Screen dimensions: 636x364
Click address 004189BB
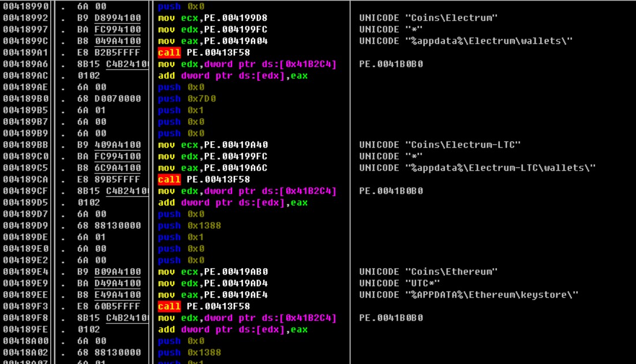point(25,145)
